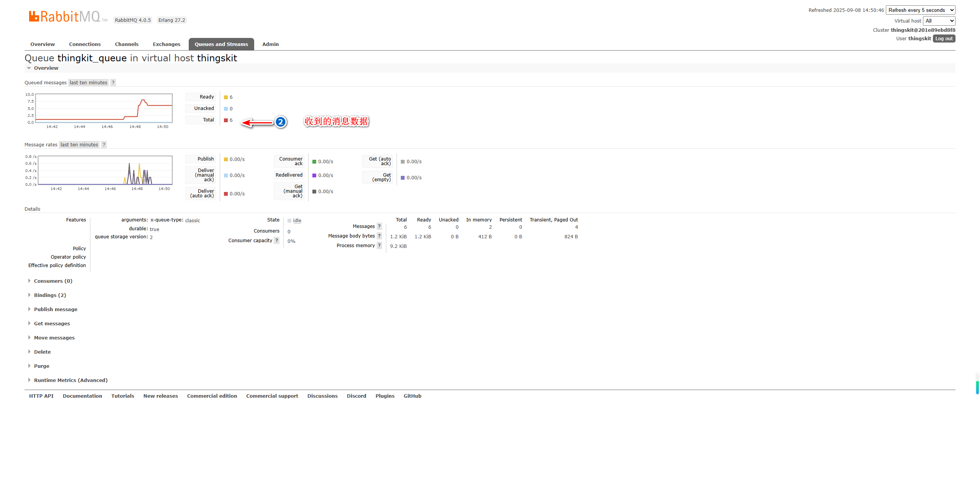The image size is (980, 500).
Task: Click help icon beside Queued messages
Action: click(113, 83)
